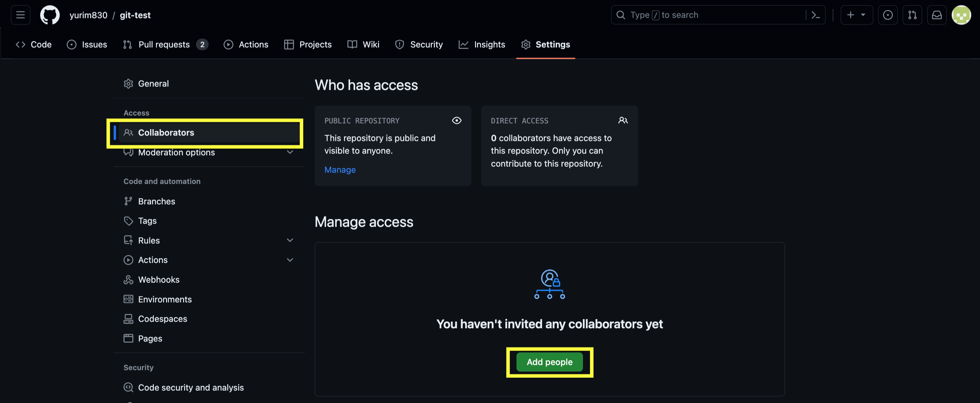Viewport: 980px width, 403px height.
Task: Expand the Actions sidebar section
Action: point(290,260)
